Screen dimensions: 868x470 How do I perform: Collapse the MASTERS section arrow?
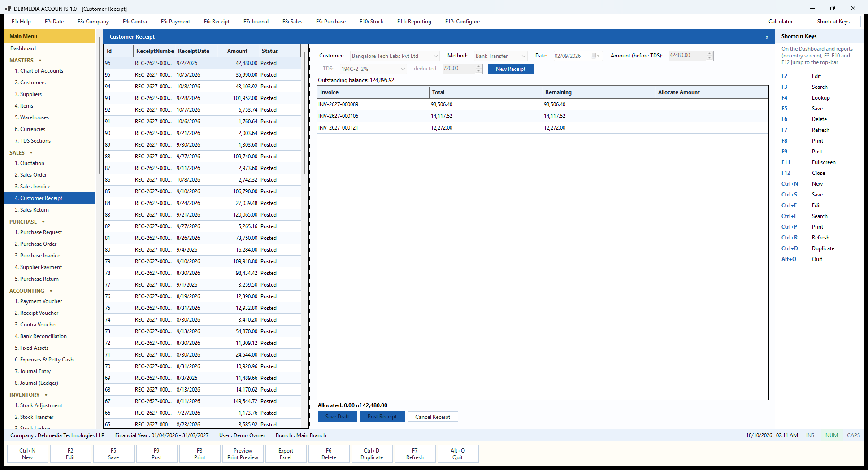point(40,61)
